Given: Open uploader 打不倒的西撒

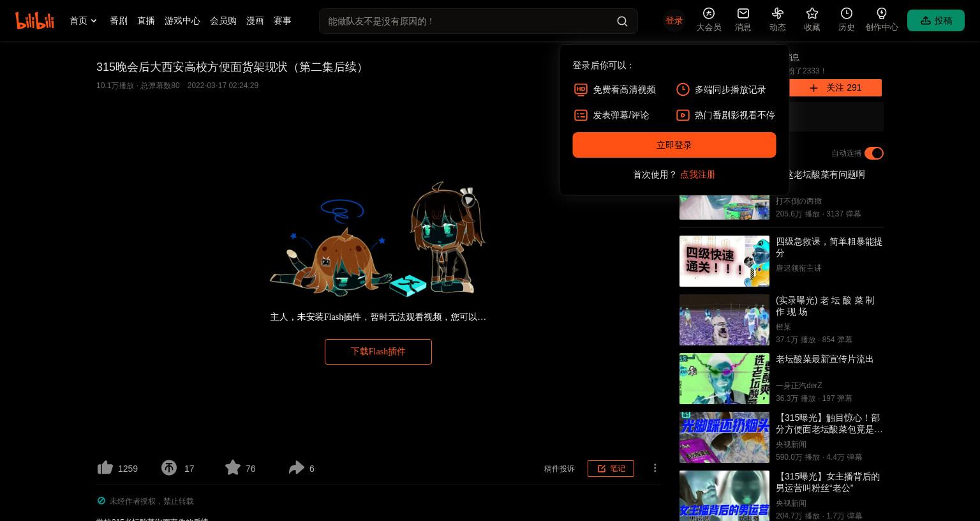Looking at the screenshot, I should pyautogui.click(x=799, y=201).
